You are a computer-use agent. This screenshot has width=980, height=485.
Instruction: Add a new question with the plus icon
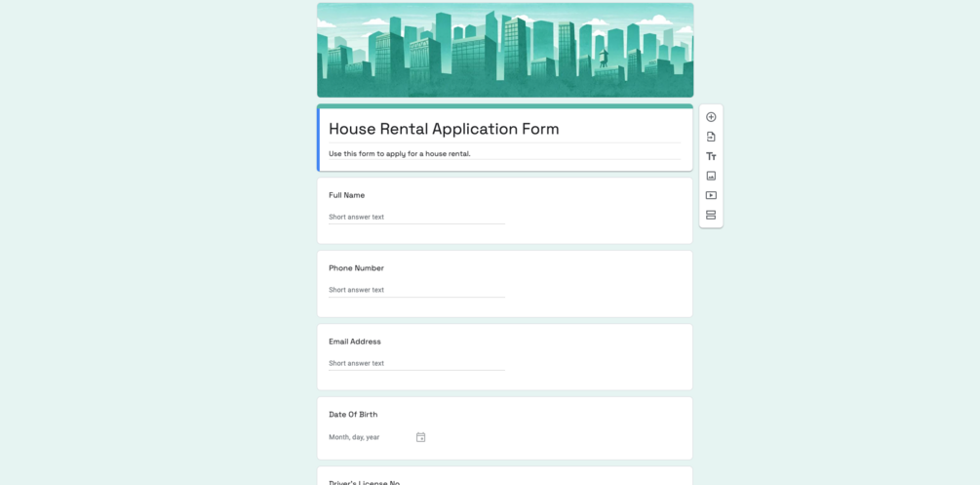[711, 117]
